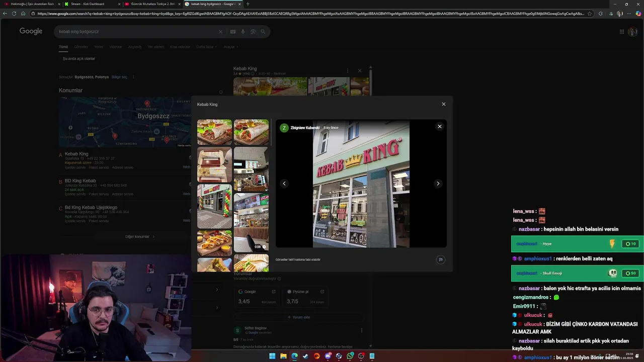Image resolution: width=644 pixels, height=362 pixels.
Task: Play the 0:08 video thumbnail
Action: coord(251,223)
